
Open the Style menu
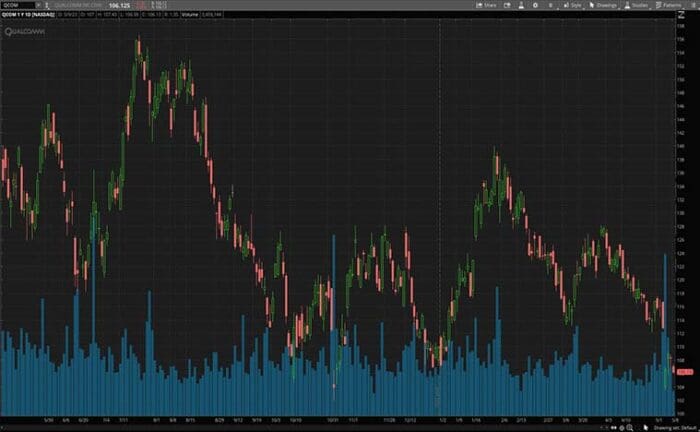[573, 5]
